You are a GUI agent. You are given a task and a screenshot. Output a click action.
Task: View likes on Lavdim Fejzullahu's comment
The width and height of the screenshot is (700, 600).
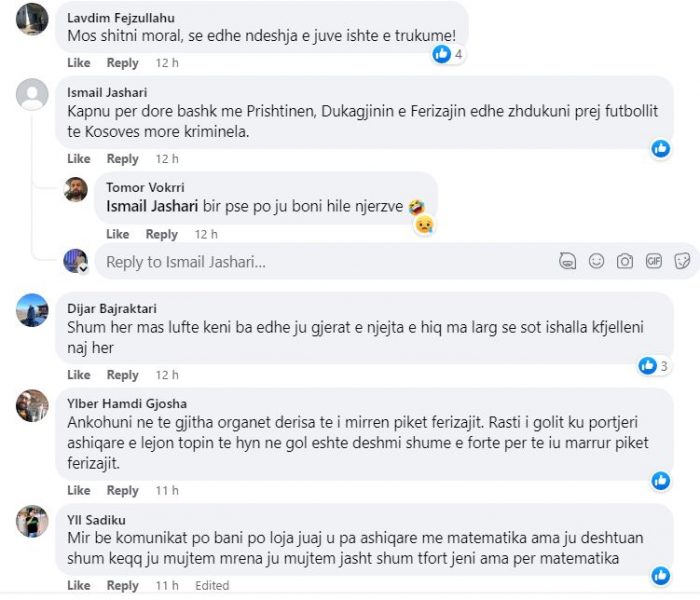click(x=448, y=54)
